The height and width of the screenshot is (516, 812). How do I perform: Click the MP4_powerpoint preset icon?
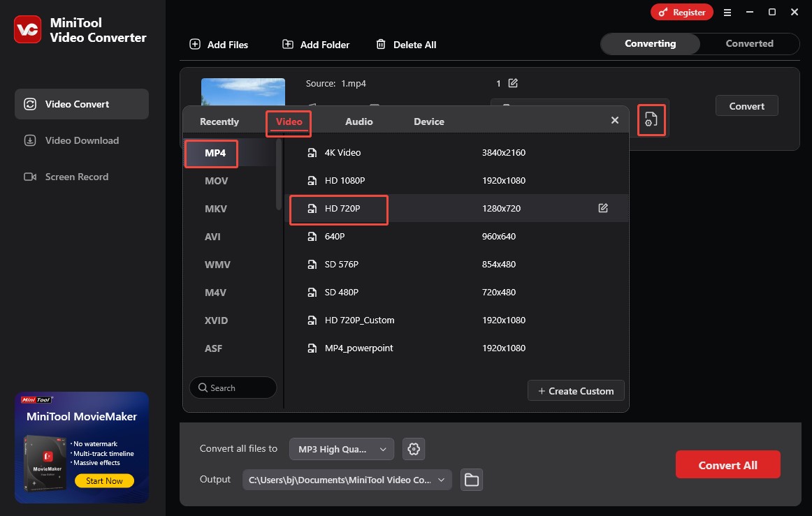pyautogui.click(x=312, y=348)
